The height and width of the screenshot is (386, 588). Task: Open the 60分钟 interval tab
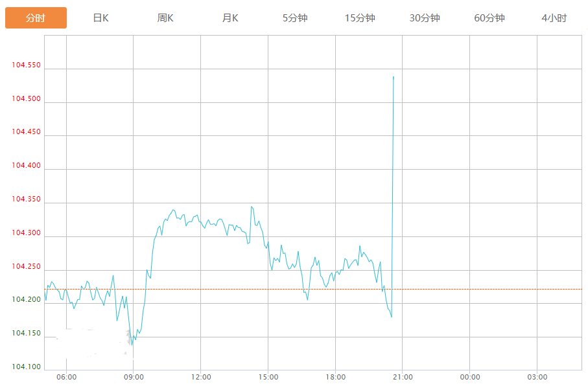tap(489, 18)
